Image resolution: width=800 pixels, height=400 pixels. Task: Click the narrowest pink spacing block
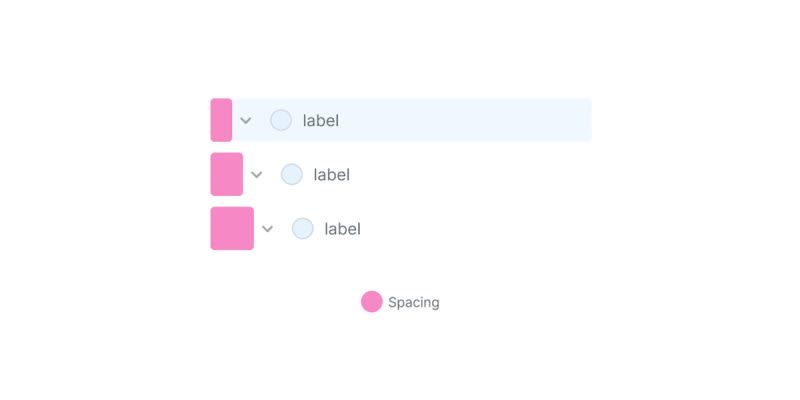tap(221, 120)
